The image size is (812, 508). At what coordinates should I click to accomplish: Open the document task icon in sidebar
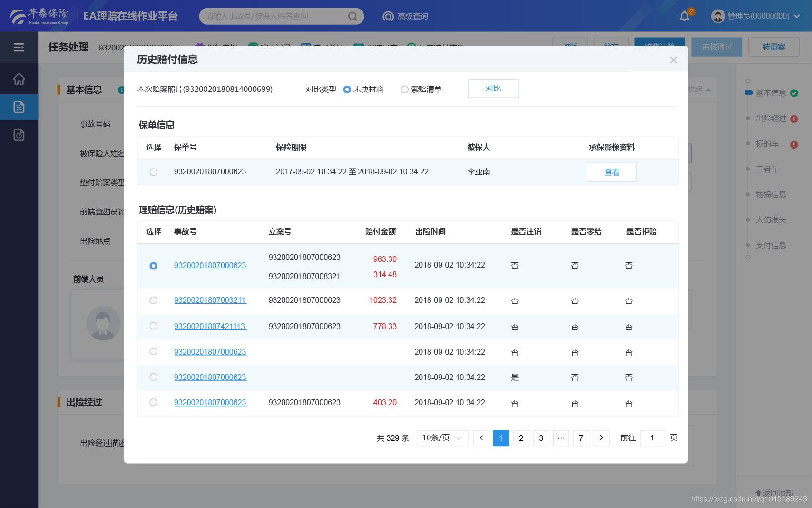coord(19,107)
